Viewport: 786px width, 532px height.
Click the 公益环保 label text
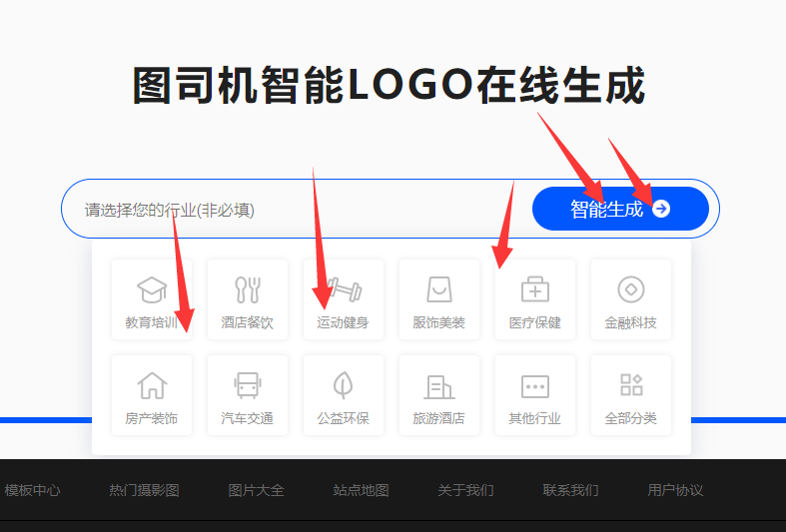pyautogui.click(x=343, y=418)
